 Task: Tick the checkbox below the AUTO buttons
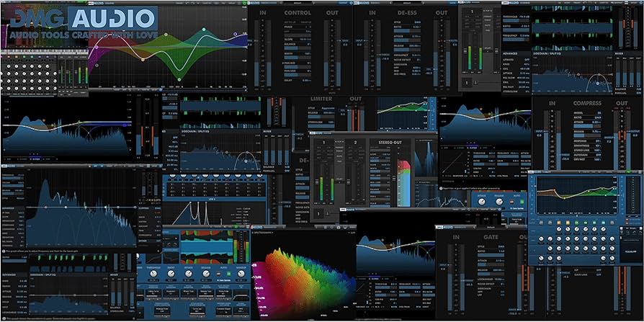pos(218,280)
